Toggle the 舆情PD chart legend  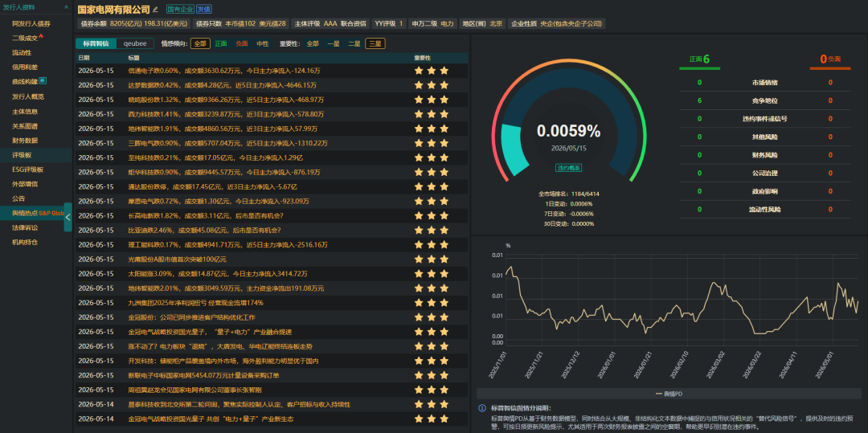point(669,393)
